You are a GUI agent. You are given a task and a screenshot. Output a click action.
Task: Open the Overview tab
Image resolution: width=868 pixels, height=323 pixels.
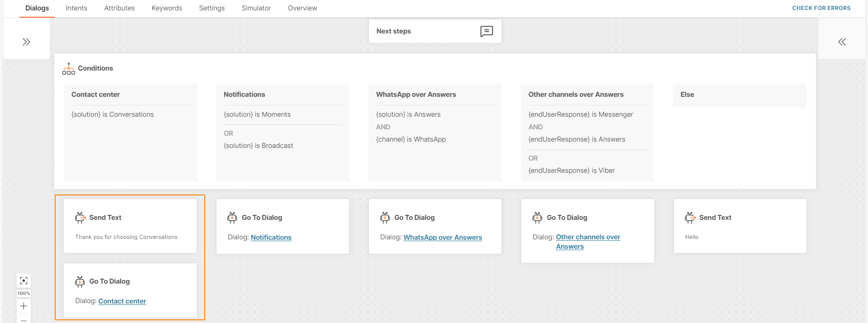point(302,8)
